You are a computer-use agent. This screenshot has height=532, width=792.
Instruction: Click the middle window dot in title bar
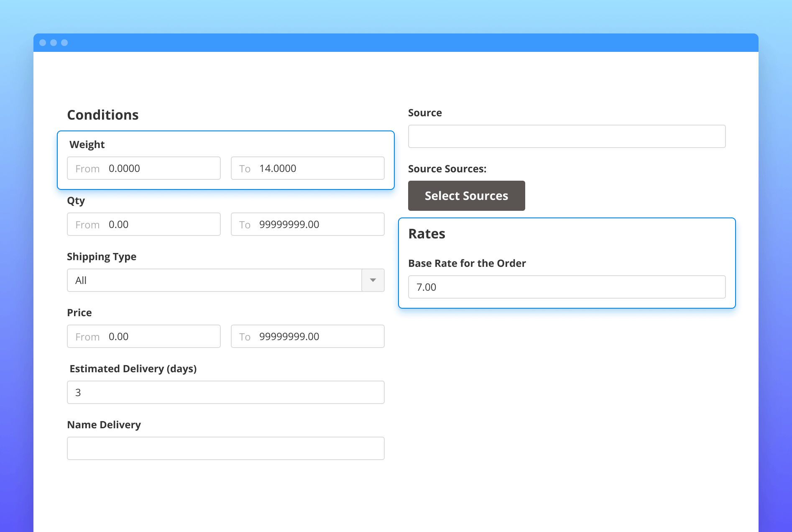point(54,43)
